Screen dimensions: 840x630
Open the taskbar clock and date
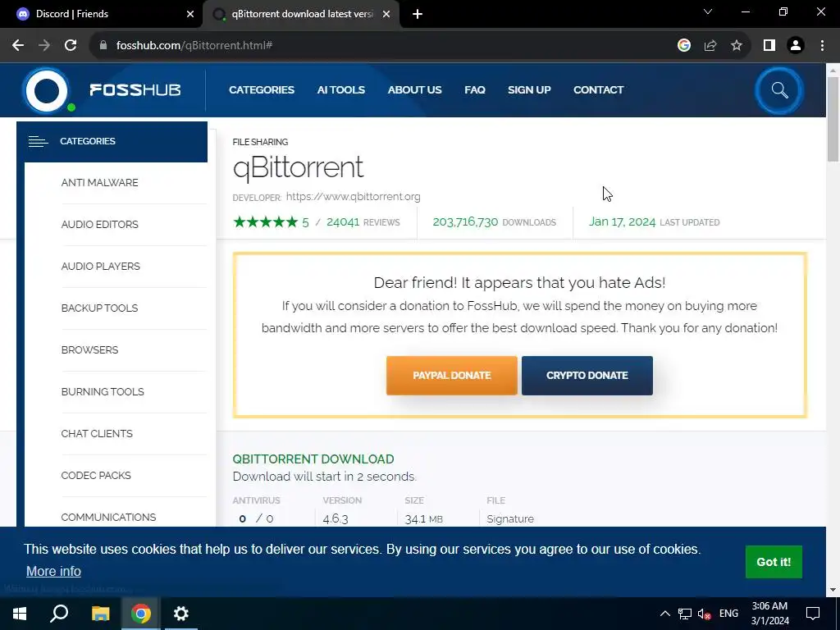click(x=769, y=614)
